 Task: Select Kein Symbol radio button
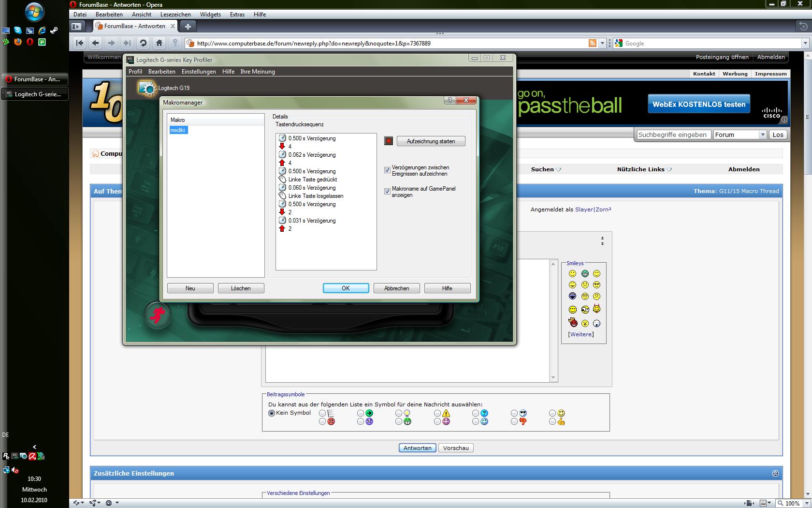point(272,413)
